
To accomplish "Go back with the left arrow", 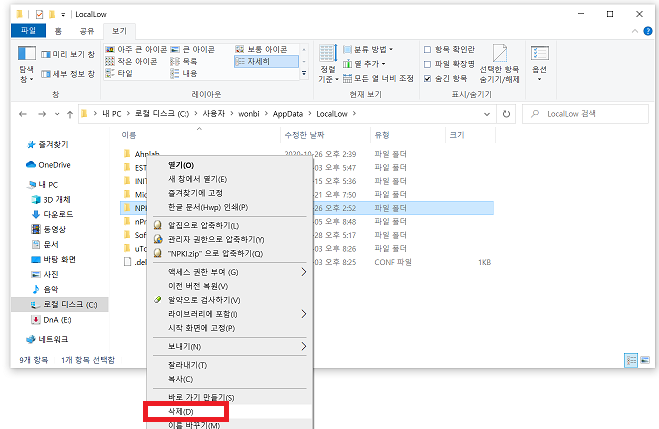I will tap(23, 114).
